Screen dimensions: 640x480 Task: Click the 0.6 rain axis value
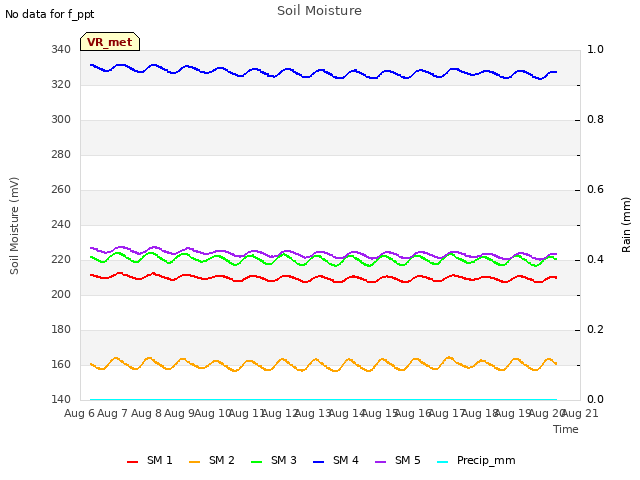coord(595,189)
